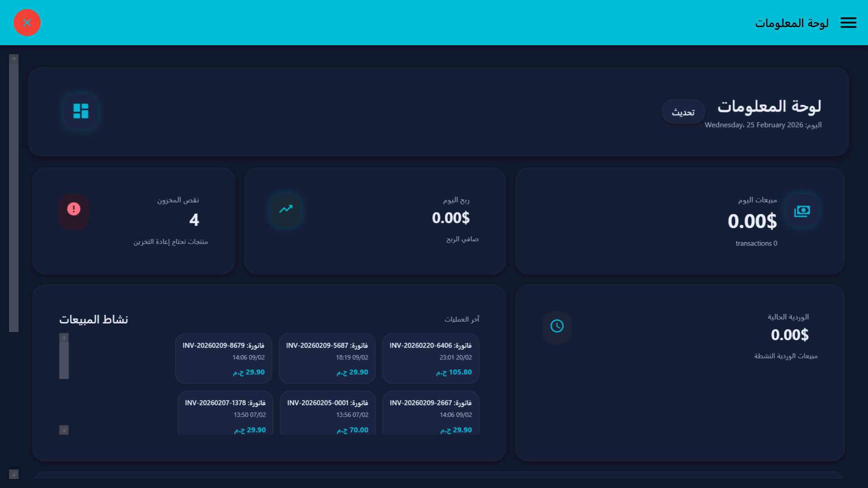Click the profit trend chart icon
Screen dimensions: 868x488
point(285,210)
